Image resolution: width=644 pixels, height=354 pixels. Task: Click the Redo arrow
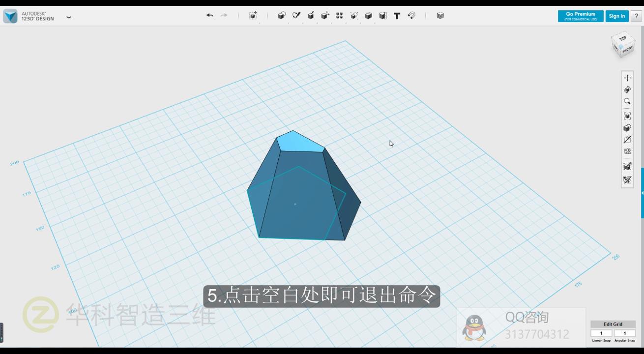click(224, 16)
